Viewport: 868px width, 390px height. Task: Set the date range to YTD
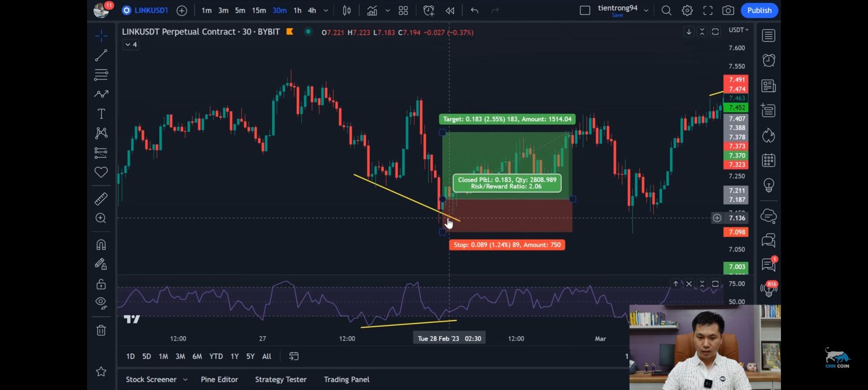pos(216,356)
